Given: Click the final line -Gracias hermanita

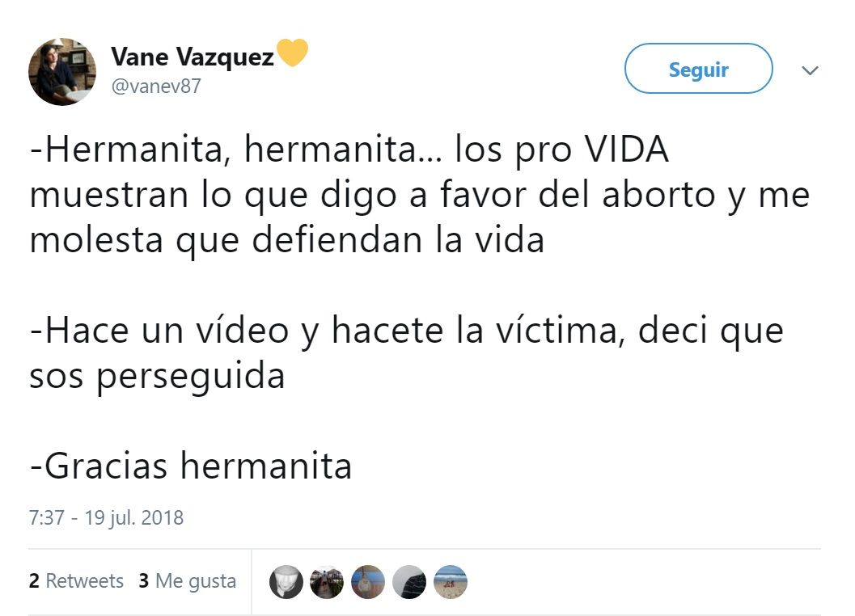Looking at the screenshot, I should tap(191, 466).
